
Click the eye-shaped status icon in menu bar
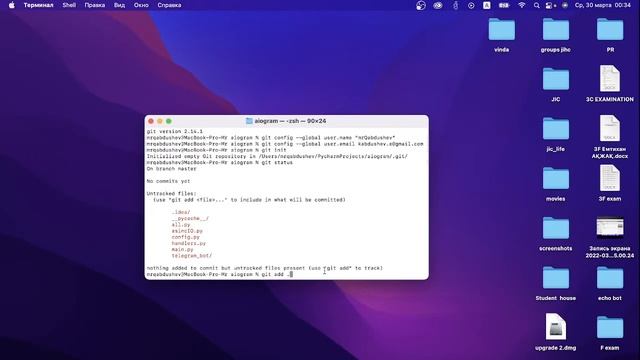point(438,5)
